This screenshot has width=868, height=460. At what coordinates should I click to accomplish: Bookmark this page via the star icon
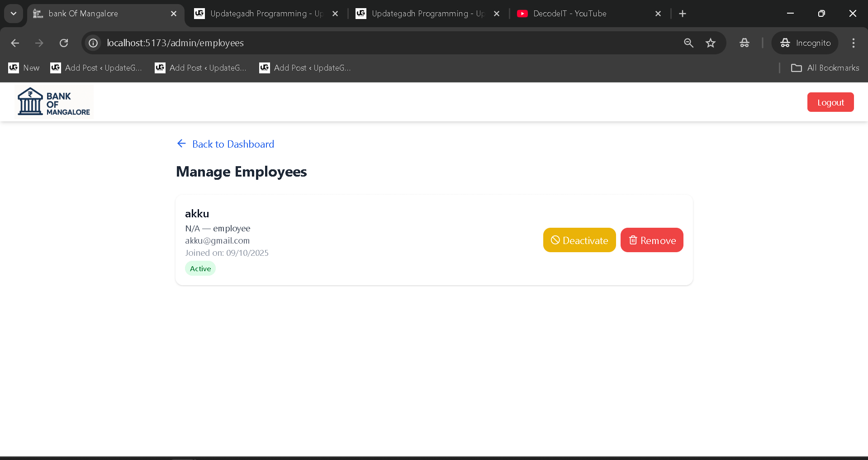coord(711,43)
